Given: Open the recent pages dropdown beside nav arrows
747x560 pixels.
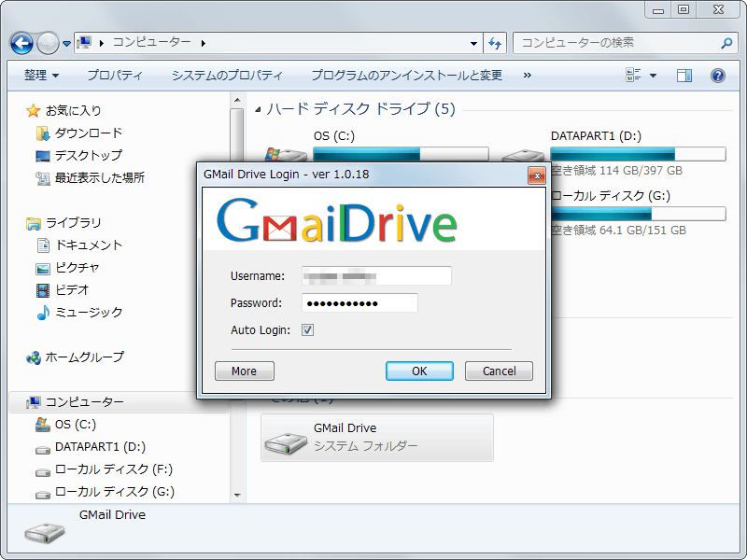Looking at the screenshot, I should (x=66, y=43).
